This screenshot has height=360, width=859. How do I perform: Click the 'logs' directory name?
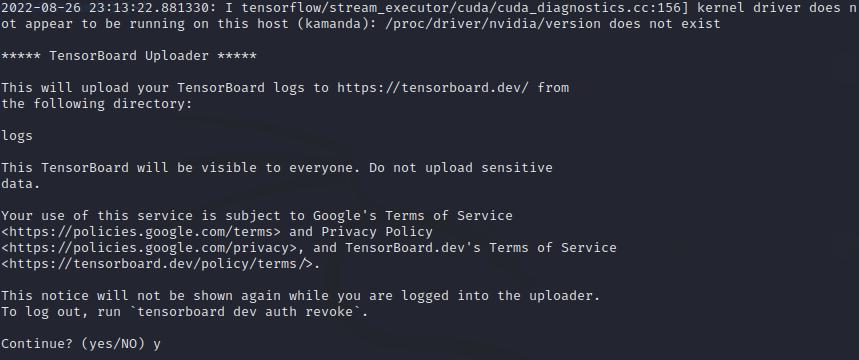pos(16,136)
